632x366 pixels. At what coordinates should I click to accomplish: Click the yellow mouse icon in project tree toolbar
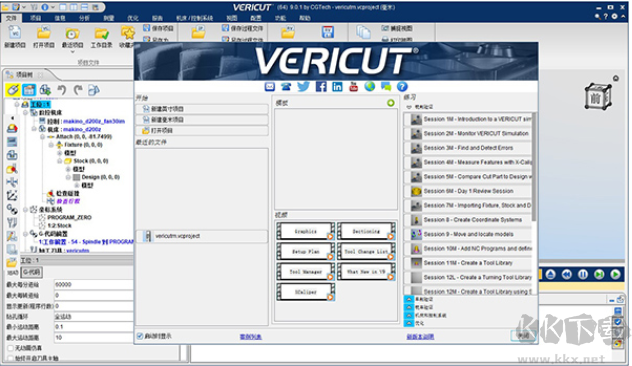[12, 89]
